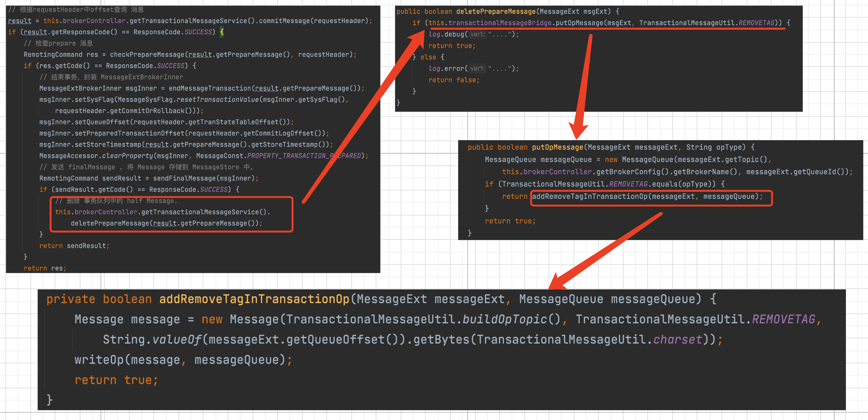This screenshot has height=420, width=868.
Task: Click the putOpMessage method declaration name
Action: [557, 147]
